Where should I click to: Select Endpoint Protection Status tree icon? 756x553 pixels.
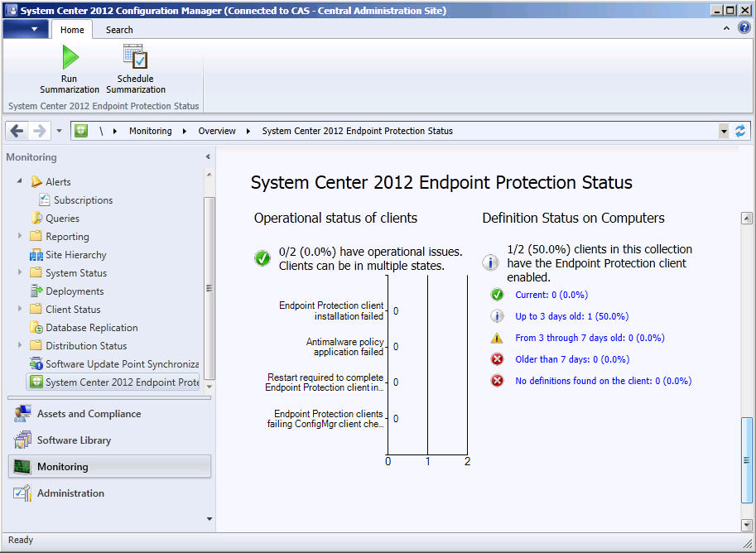point(36,382)
